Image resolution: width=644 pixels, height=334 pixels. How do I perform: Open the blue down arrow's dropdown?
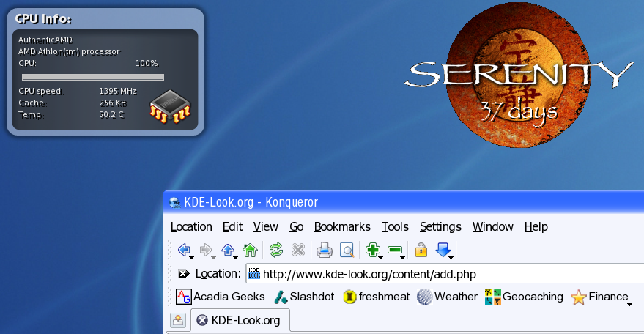tap(451, 258)
